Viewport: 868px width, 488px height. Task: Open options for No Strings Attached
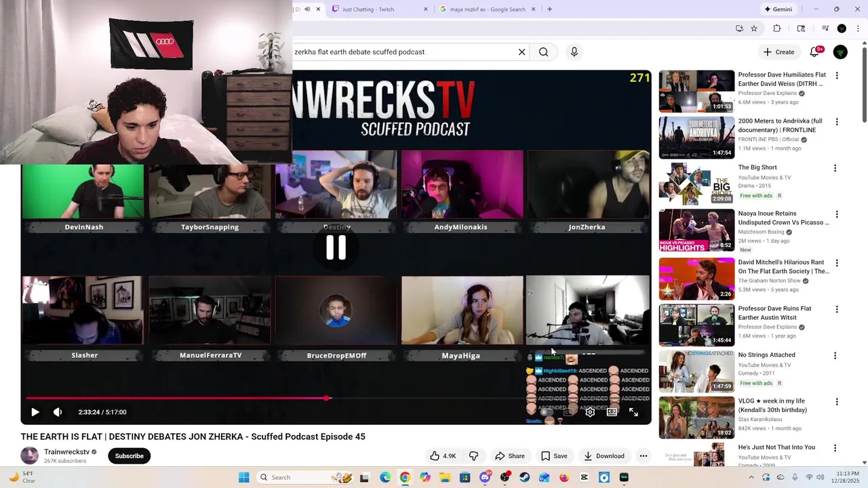[835, 355]
